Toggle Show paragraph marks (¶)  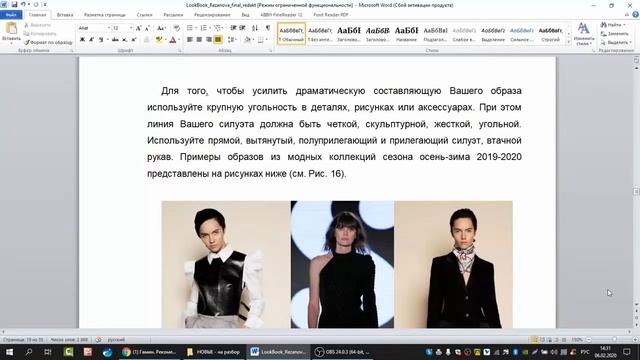(268, 28)
